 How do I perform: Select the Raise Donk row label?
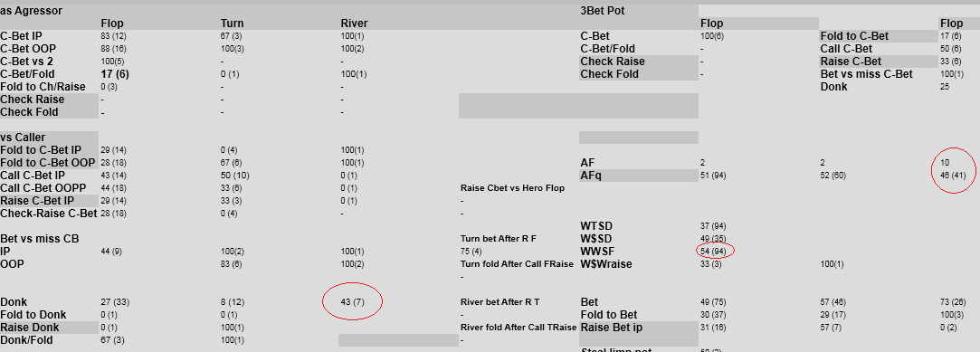[x=29, y=327]
